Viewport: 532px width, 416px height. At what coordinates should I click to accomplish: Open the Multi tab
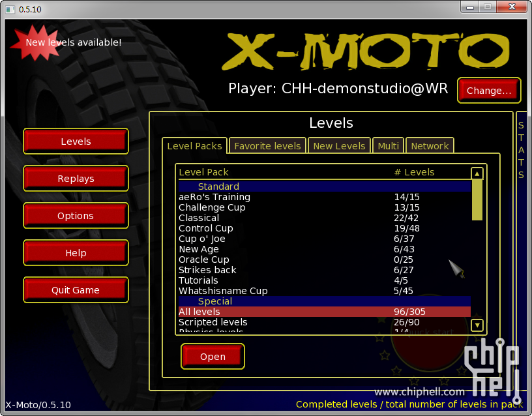tap(388, 146)
